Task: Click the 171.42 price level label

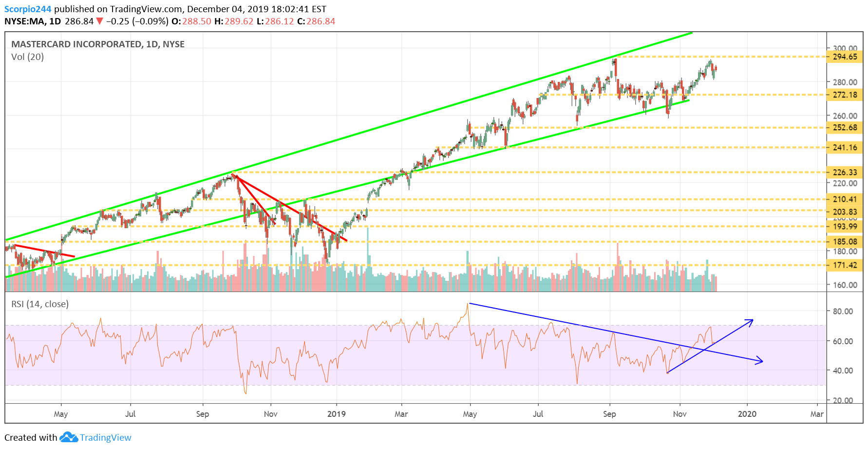Action: click(845, 265)
